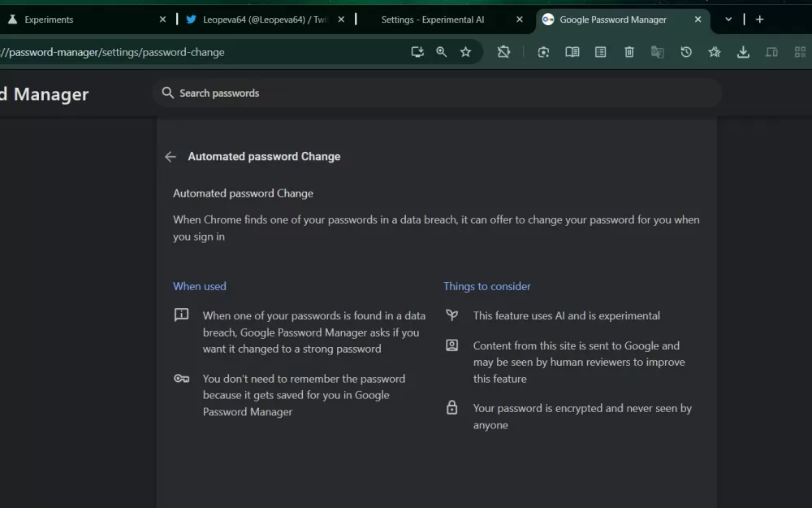812x508 pixels.
Task: Click the password-manager URL in address bar
Action: pyautogui.click(x=112, y=52)
